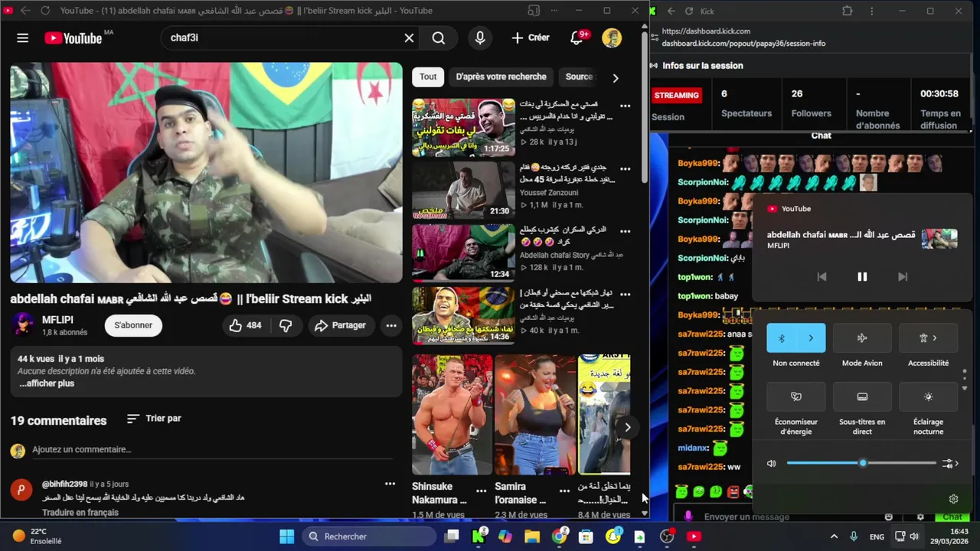Select the Source chip
Screen dimensions: 980x551
579,77
